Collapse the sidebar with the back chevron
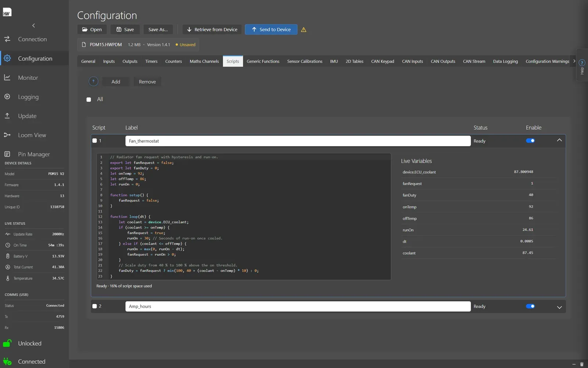588x368 pixels. point(33,25)
